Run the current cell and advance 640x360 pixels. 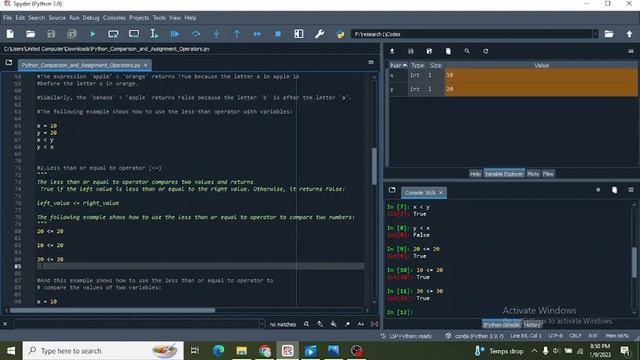coord(134,34)
